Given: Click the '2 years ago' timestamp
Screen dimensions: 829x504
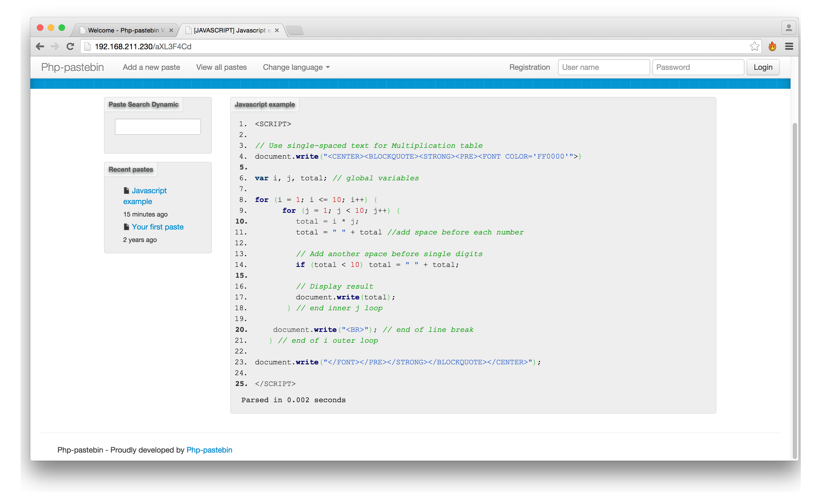Looking at the screenshot, I should click(x=140, y=240).
